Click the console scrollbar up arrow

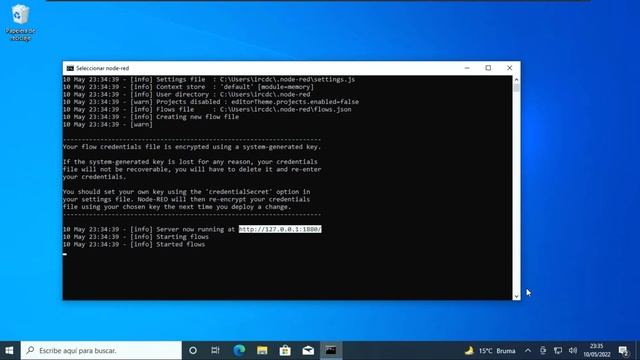(x=516, y=79)
